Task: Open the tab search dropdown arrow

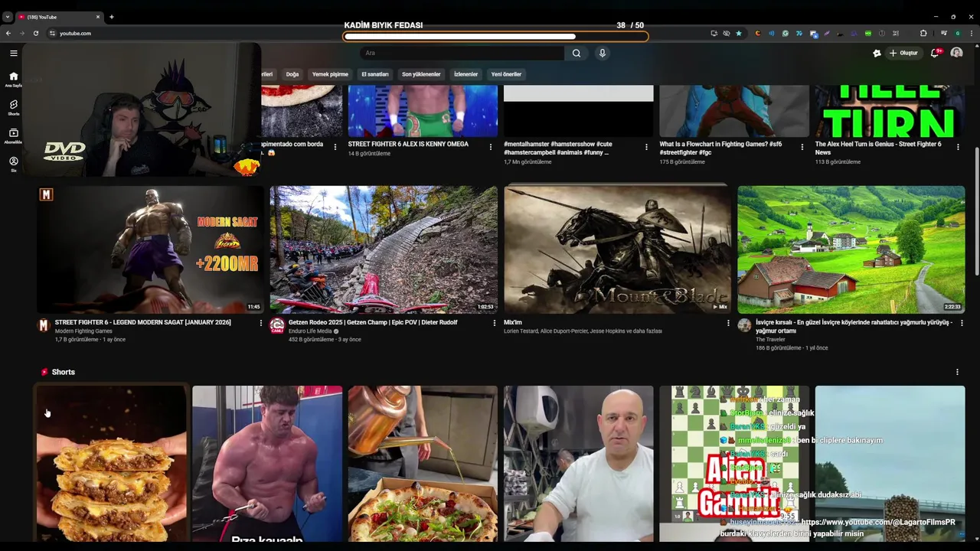Action: tap(7, 17)
